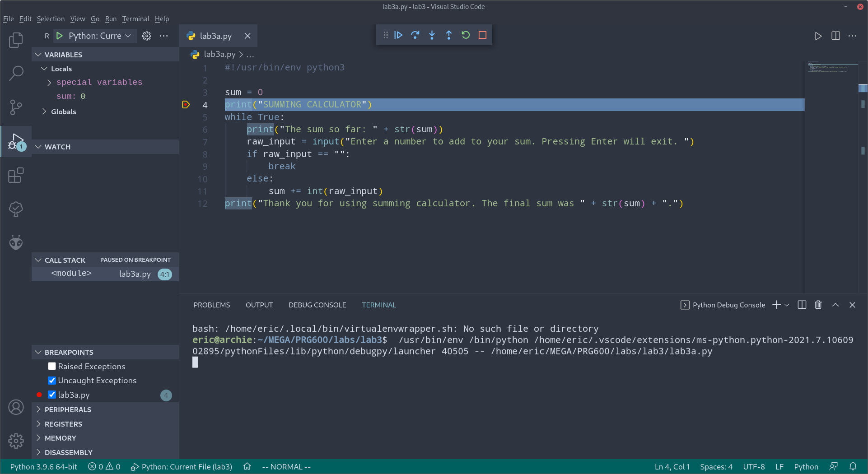Enable the Raised Exceptions breakpoint
Viewport: 868px width, 474px height.
[x=51, y=366]
